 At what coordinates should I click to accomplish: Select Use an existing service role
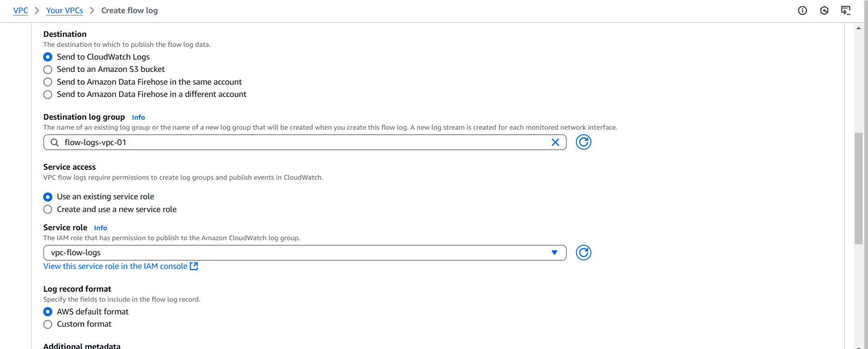click(48, 197)
